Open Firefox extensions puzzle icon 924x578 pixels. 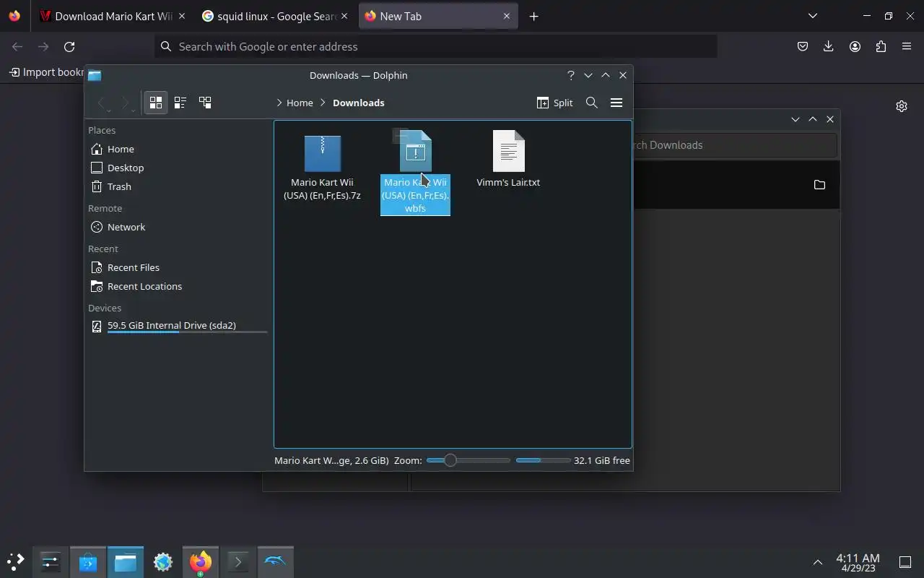pos(881,46)
